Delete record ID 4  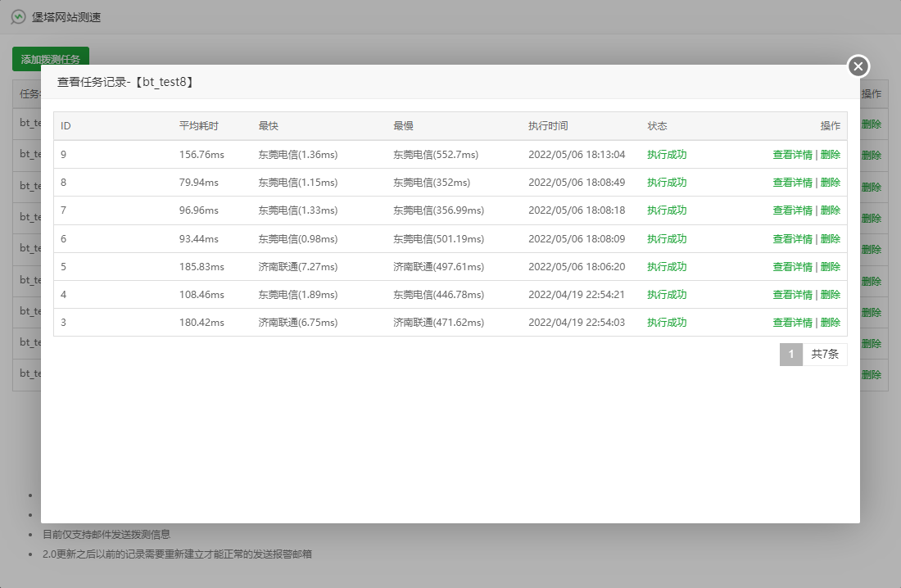click(x=830, y=295)
